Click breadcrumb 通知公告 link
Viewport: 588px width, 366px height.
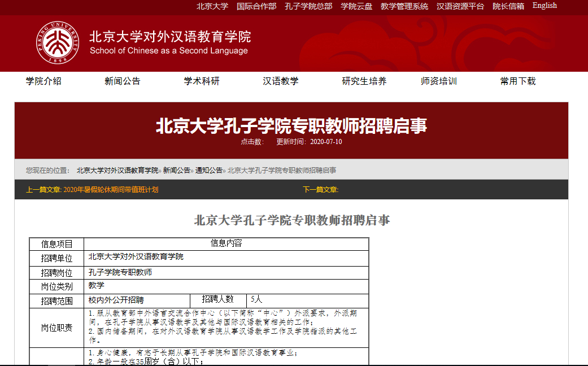[x=209, y=170]
